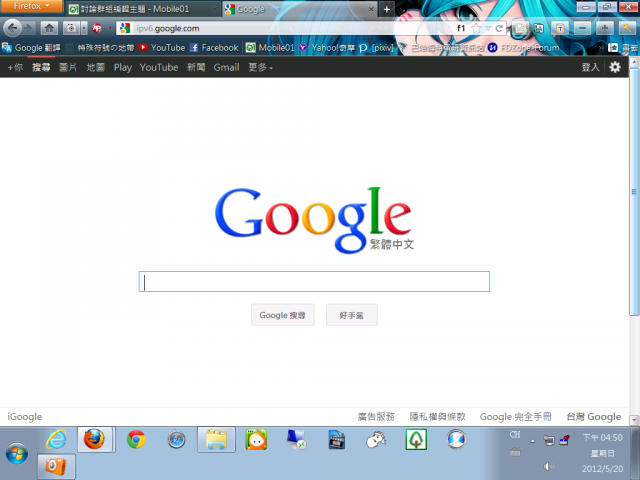
Task: Open the 特殊符號の地帶 bookmark
Action: [x=100, y=48]
